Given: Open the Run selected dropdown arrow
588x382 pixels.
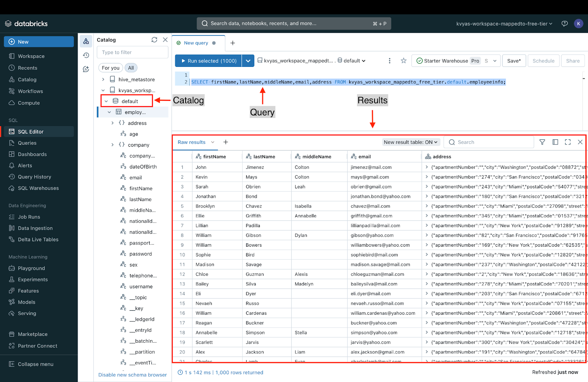Looking at the screenshot, I should tap(248, 61).
